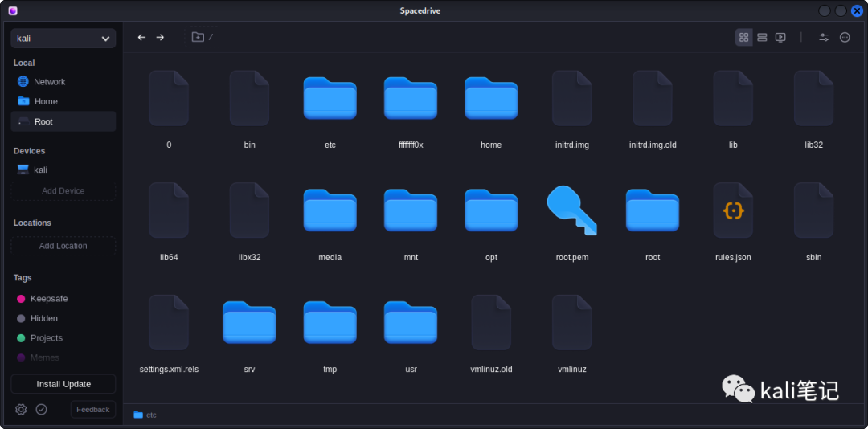Open the job manager checkmark icon
868x429 pixels.
point(42,409)
